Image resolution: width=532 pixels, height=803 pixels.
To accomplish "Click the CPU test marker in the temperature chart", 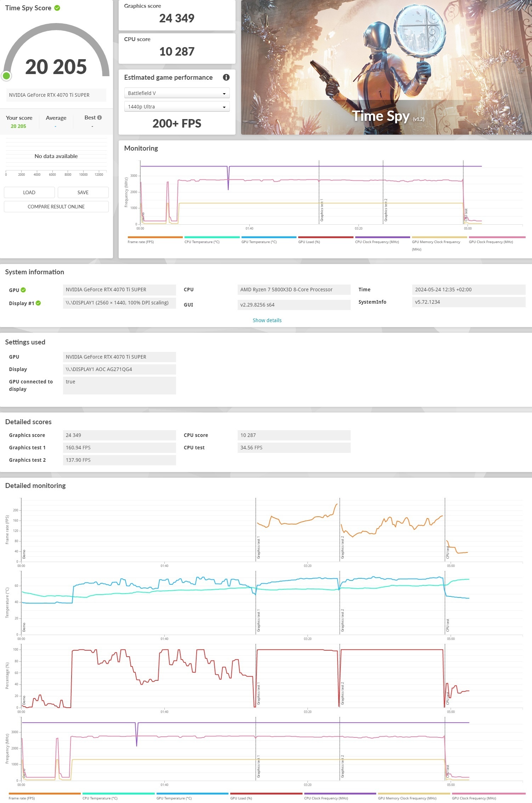I will tap(448, 625).
